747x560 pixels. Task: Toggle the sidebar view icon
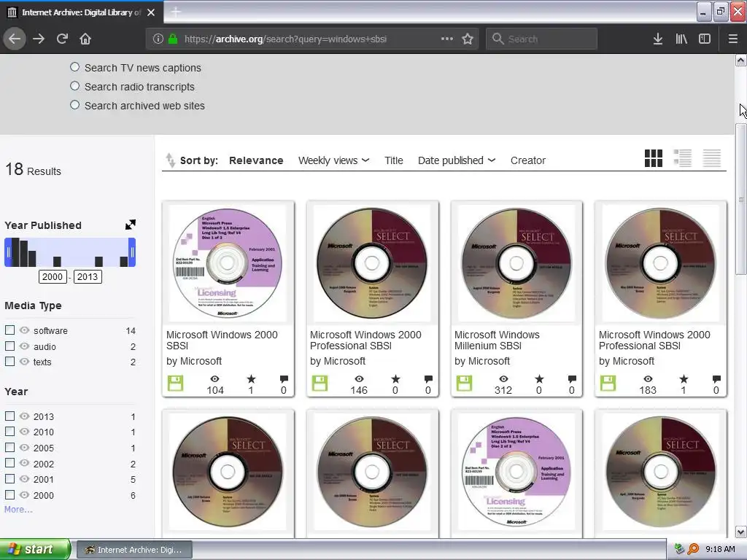pyautogui.click(x=705, y=39)
